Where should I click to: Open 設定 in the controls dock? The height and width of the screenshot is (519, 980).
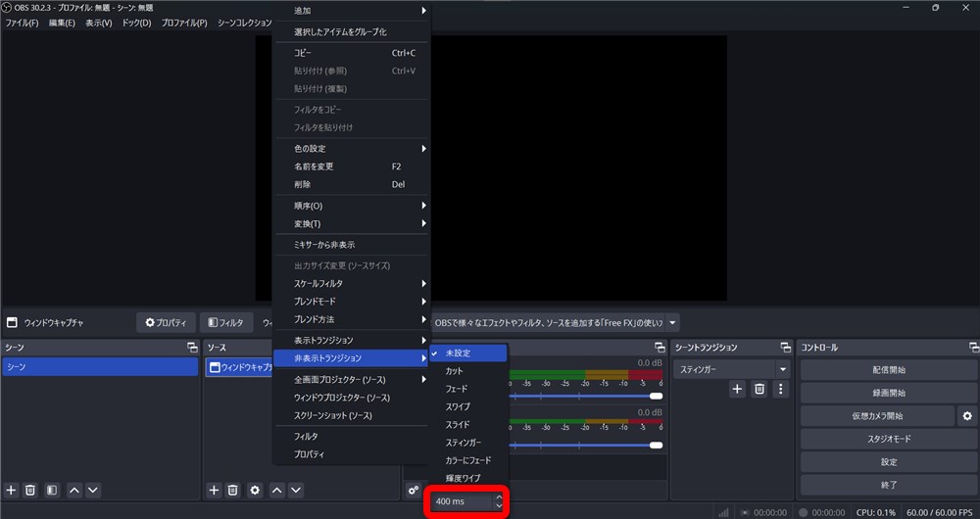889,462
